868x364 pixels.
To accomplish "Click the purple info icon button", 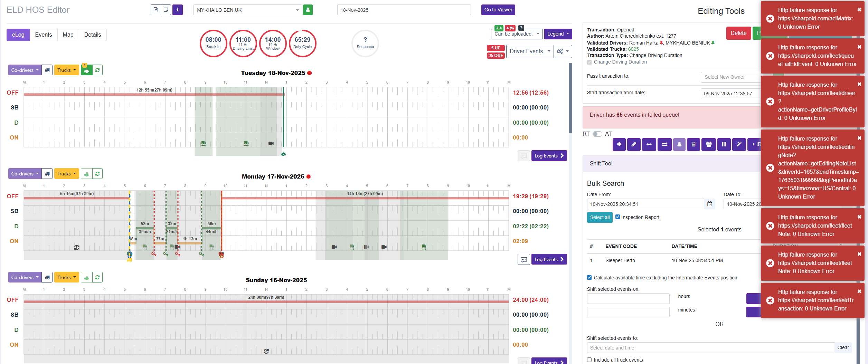I will point(178,10).
